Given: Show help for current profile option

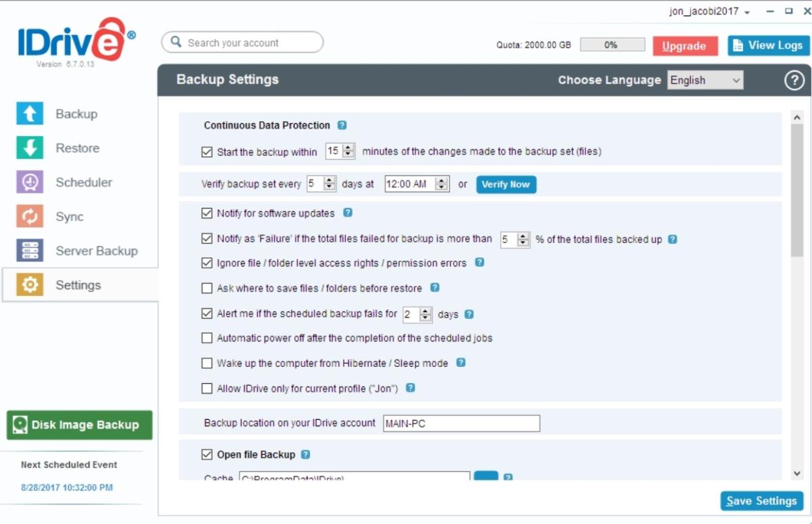Looking at the screenshot, I should pyautogui.click(x=410, y=388).
